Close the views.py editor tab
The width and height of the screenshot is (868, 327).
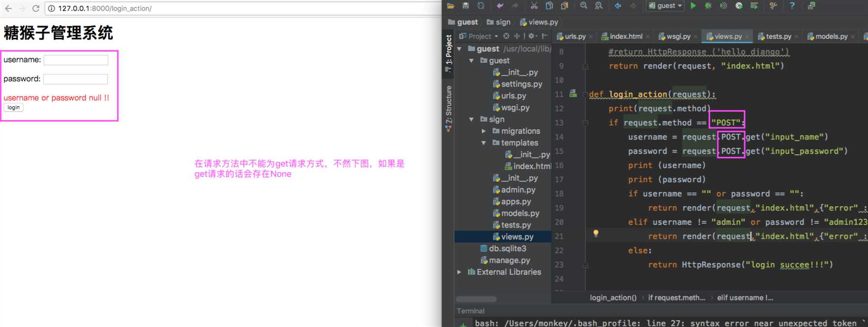coord(747,37)
